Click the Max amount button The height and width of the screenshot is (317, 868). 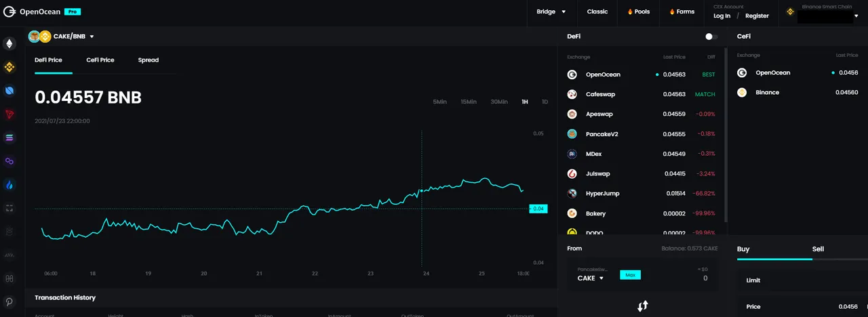630,275
